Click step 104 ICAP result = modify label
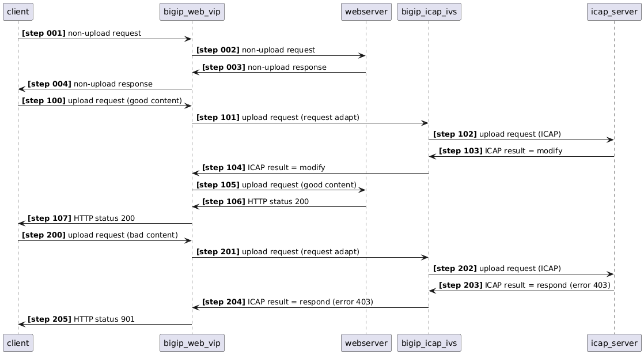This screenshot has height=354, width=644. 263,168
